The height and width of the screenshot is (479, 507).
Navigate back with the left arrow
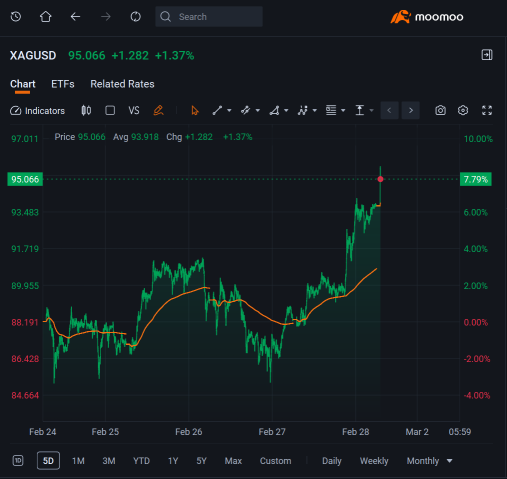coord(76,17)
